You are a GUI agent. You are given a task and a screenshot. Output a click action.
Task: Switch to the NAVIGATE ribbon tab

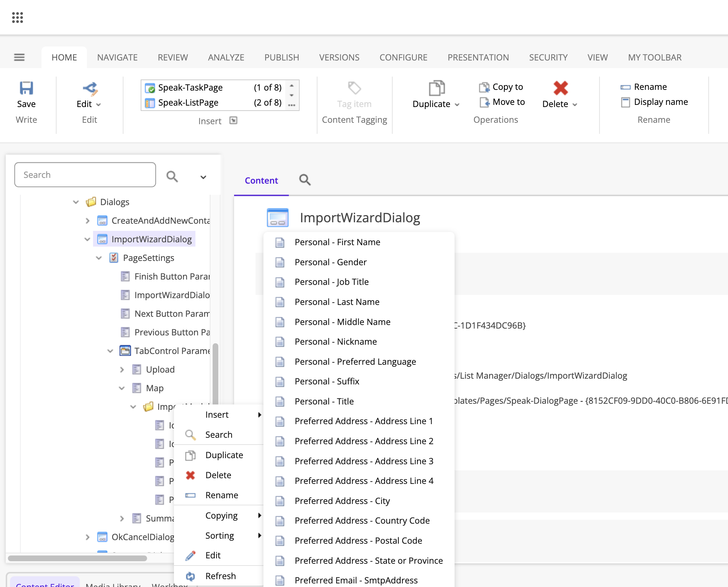pos(117,57)
